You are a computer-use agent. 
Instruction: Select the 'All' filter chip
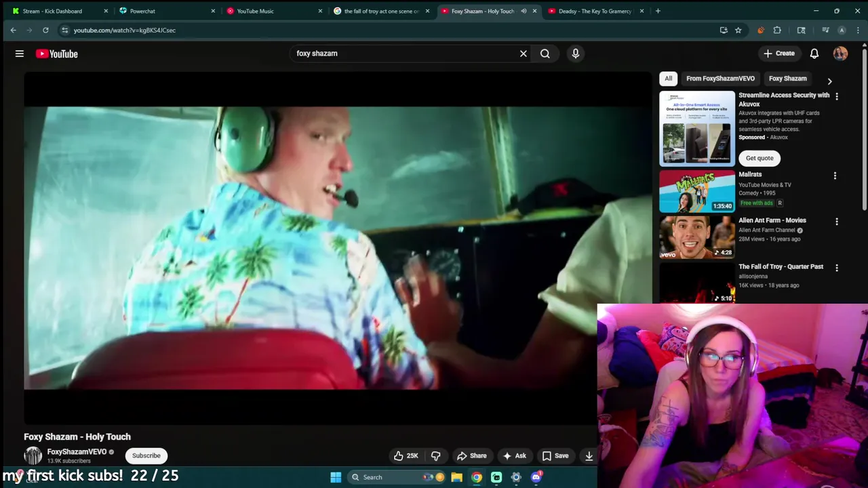[x=669, y=79]
